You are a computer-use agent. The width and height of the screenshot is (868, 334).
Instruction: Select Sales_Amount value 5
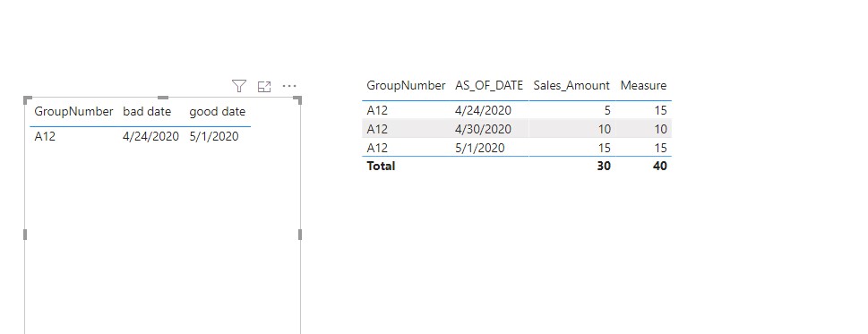pyautogui.click(x=607, y=111)
